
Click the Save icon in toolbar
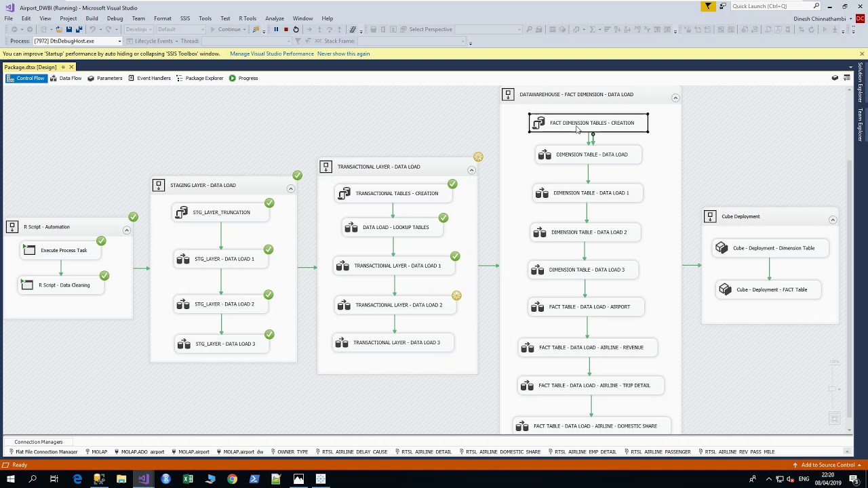[68, 29]
